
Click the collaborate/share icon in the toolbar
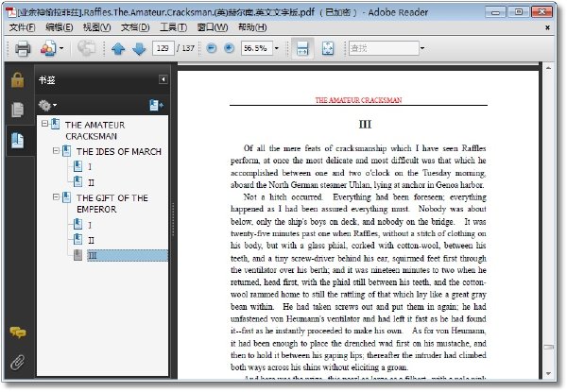[x=48, y=48]
